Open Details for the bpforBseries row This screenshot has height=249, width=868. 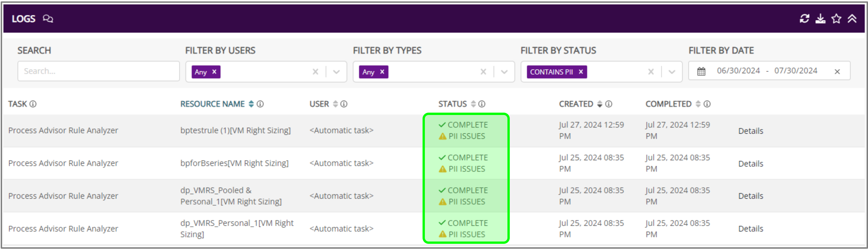[x=750, y=164]
